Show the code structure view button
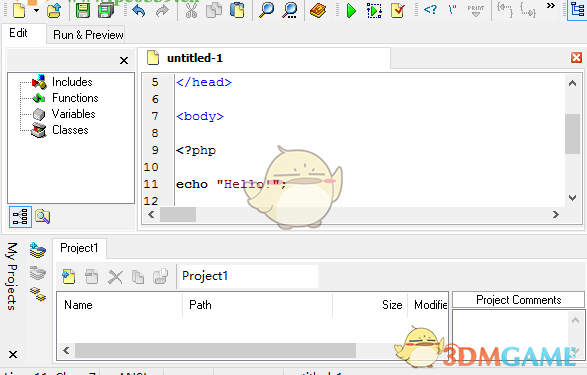 click(x=20, y=217)
